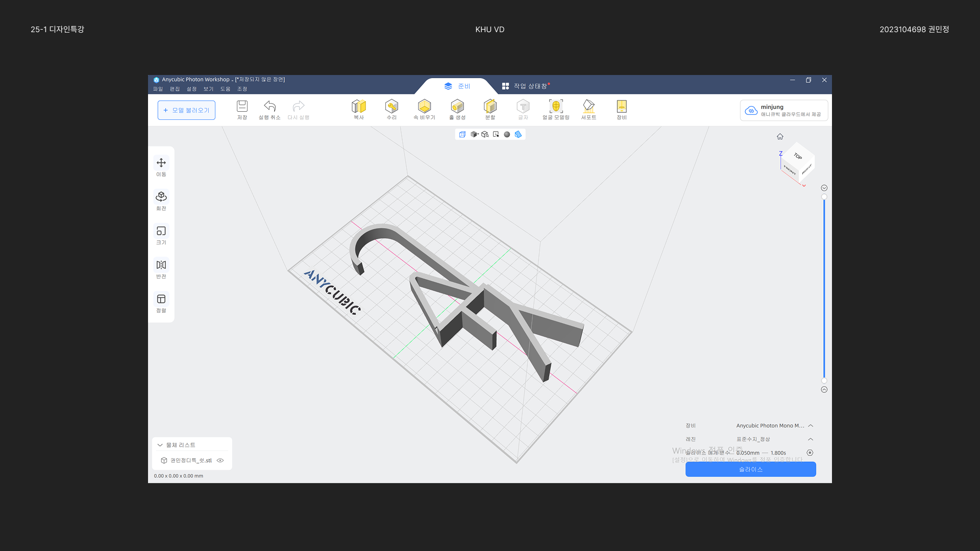
Task: Toggle visibility of 권민정디특_씻.stl
Action: [x=220, y=460]
